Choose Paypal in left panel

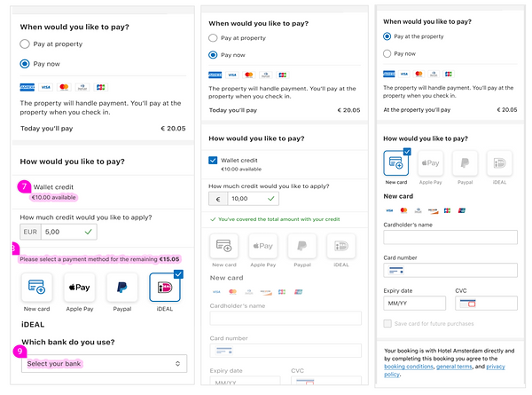click(122, 288)
